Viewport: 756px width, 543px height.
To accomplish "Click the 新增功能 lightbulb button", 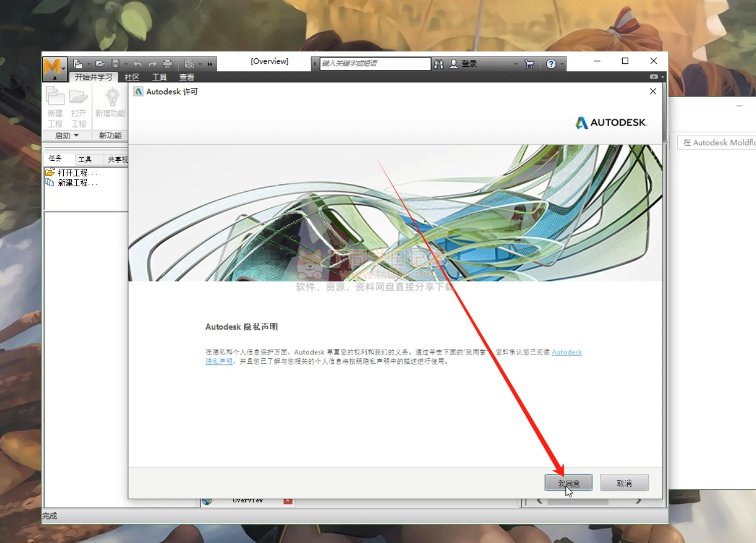I will click(x=111, y=102).
